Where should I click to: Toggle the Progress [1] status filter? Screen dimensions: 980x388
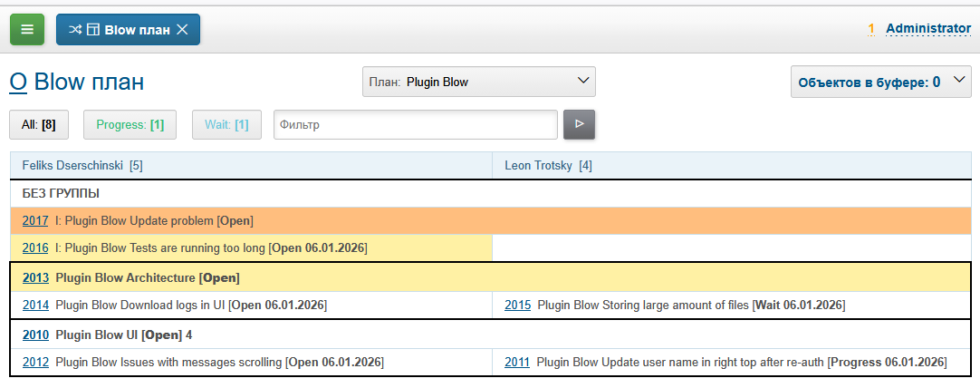point(130,124)
